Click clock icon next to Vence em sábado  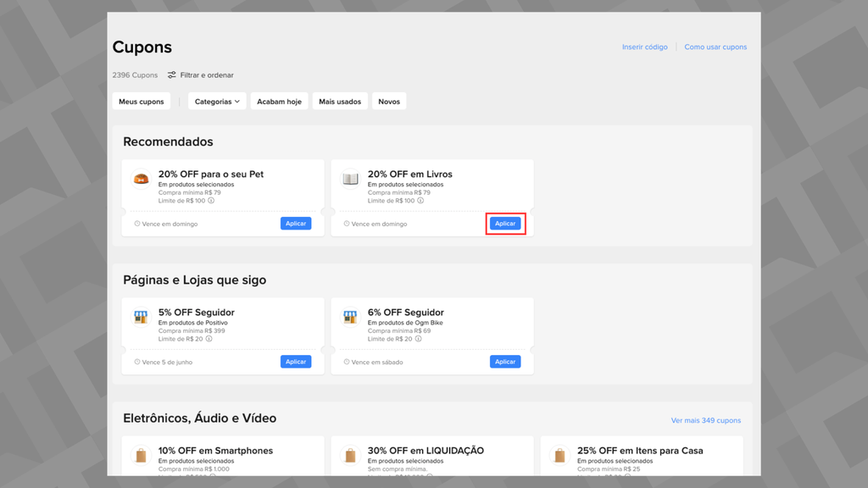coord(347,362)
